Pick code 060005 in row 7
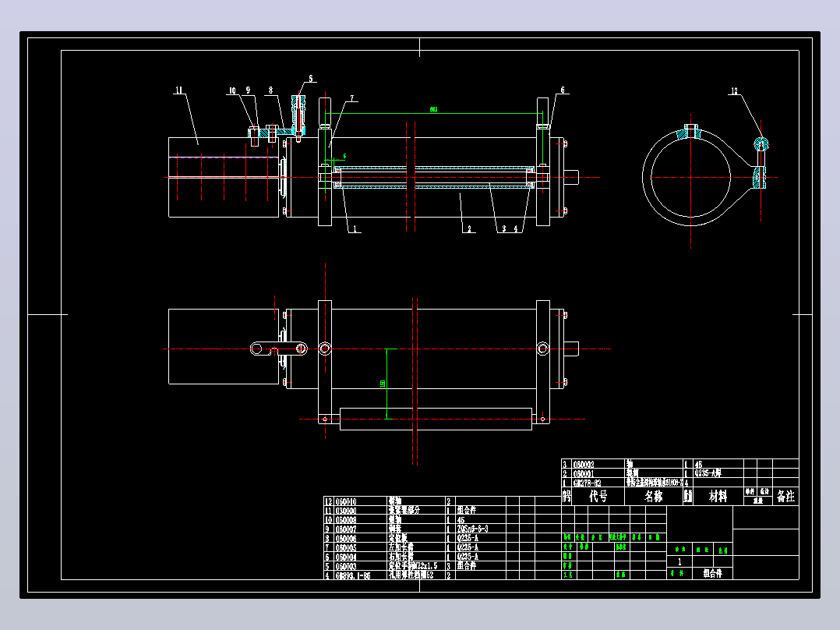 click(x=346, y=548)
